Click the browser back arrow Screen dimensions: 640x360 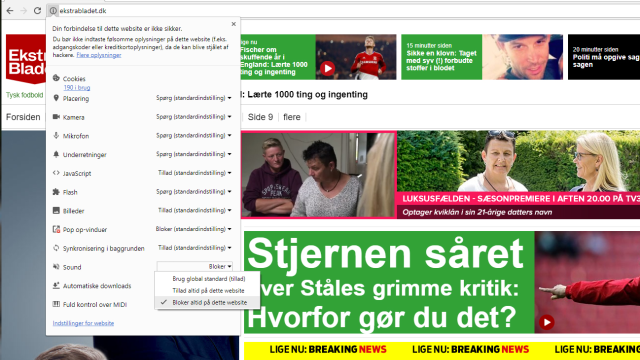pos(10,11)
